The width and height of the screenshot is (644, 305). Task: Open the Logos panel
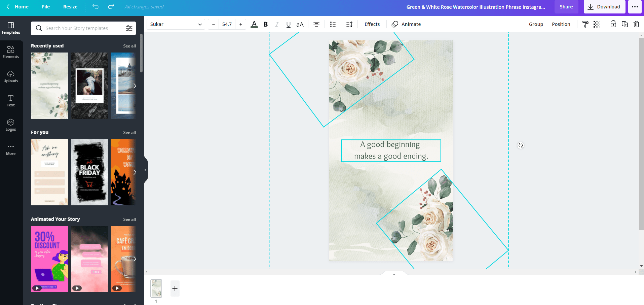pos(11,125)
